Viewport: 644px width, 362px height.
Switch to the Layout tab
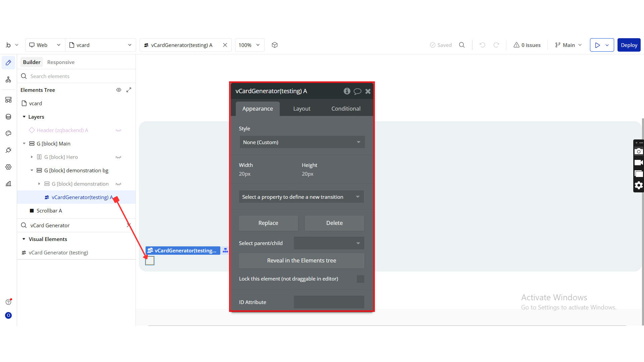click(302, 109)
